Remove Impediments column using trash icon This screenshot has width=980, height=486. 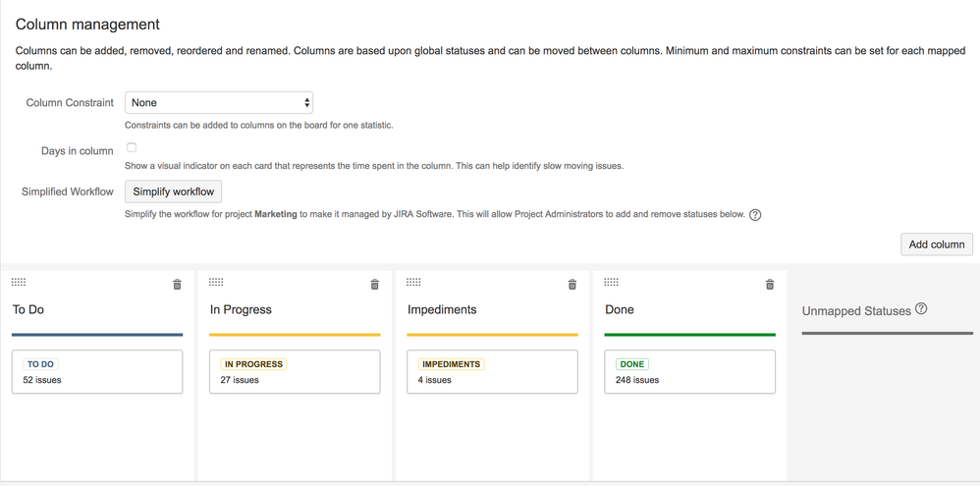572,284
